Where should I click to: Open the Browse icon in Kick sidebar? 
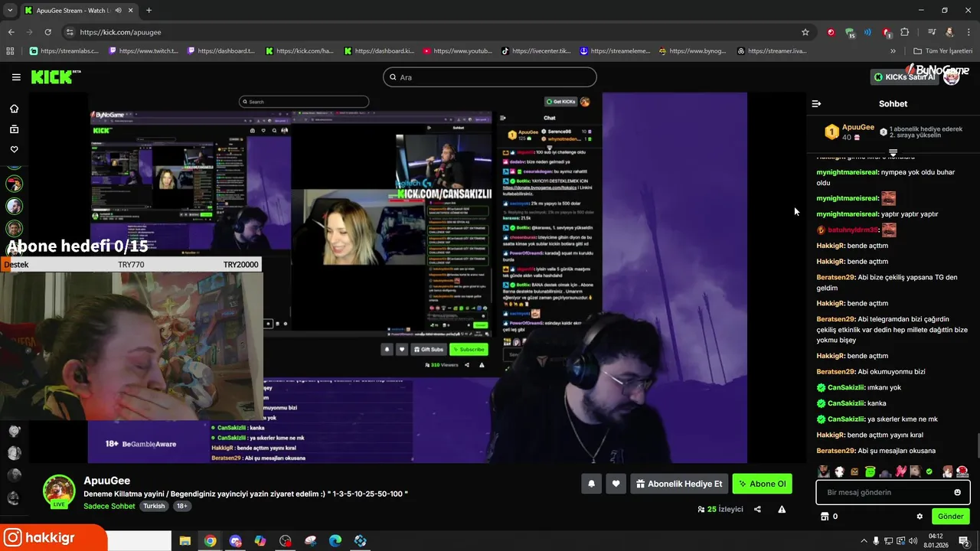[x=14, y=129]
